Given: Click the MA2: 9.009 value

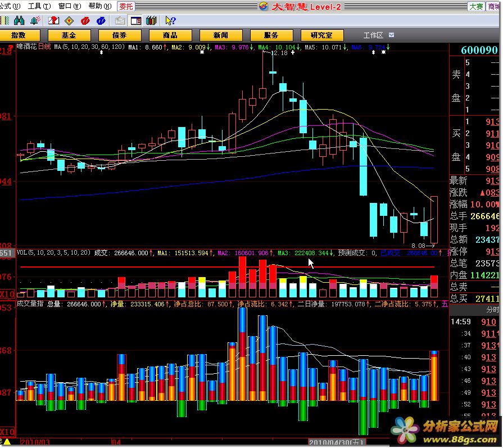Looking at the screenshot, I should point(191,47).
